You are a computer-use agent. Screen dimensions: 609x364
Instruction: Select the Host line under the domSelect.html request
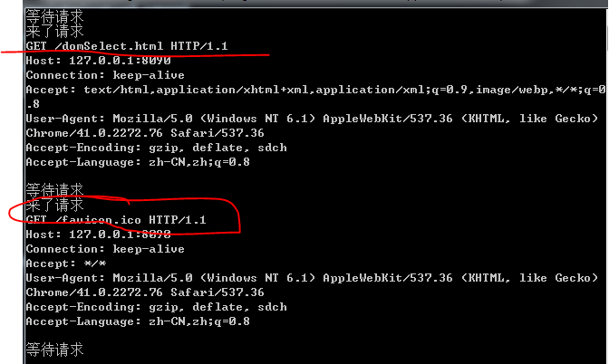click(98, 61)
